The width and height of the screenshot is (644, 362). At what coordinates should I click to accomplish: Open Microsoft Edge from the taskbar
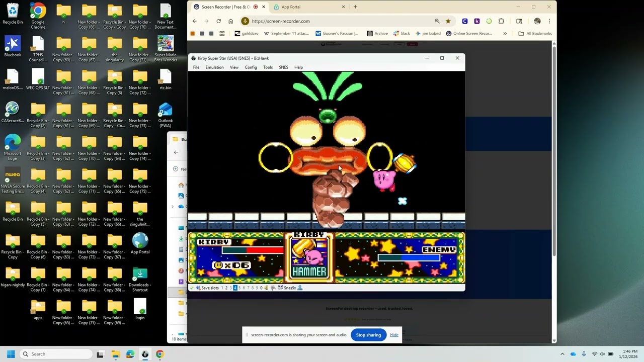pyautogui.click(x=130, y=354)
